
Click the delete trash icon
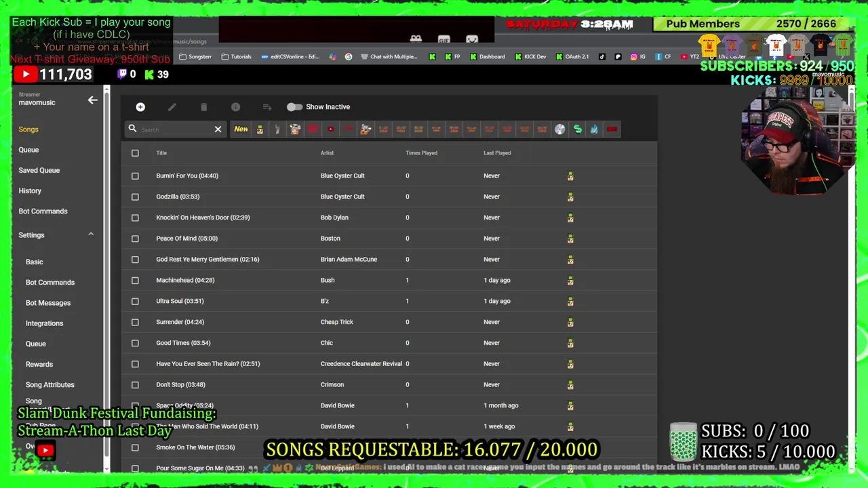[x=203, y=107]
